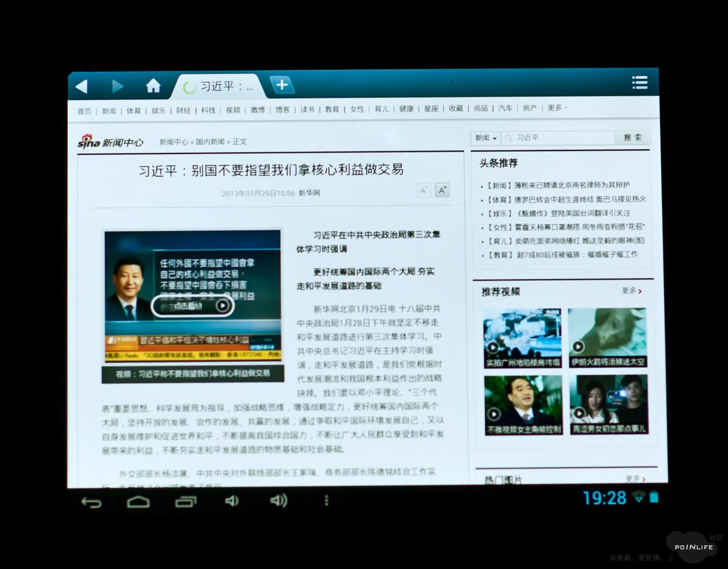This screenshot has height=569, width=728.
Task: Open 首页 in the top navigation
Action: 84,111
